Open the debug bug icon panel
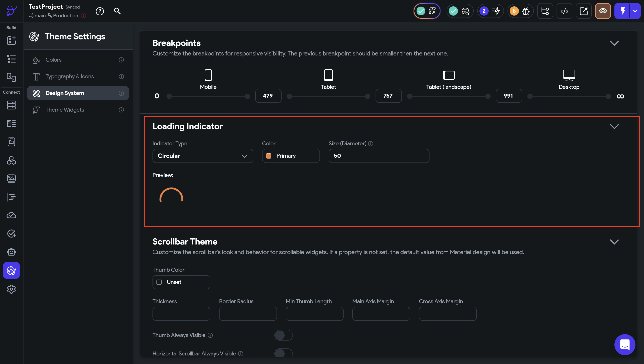This screenshot has width=644, height=364. (x=525, y=11)
